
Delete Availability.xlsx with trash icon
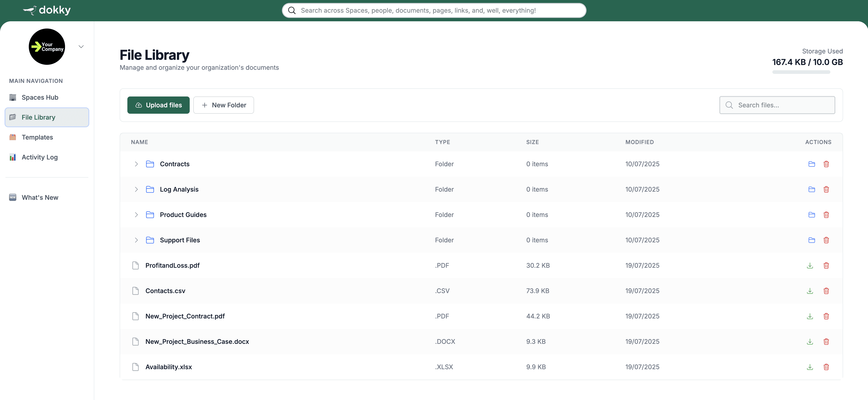[x=826, y=367]
